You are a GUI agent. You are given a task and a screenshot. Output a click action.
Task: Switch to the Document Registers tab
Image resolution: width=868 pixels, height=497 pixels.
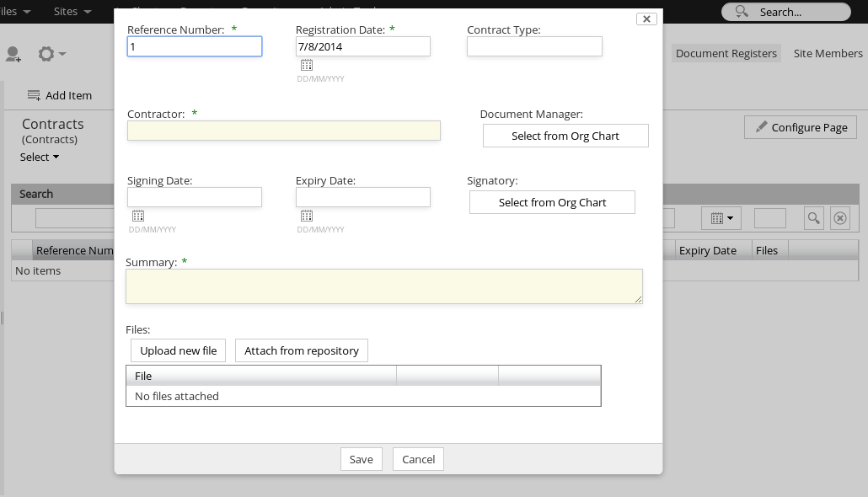pyautogui.click(x=726, y=53)
